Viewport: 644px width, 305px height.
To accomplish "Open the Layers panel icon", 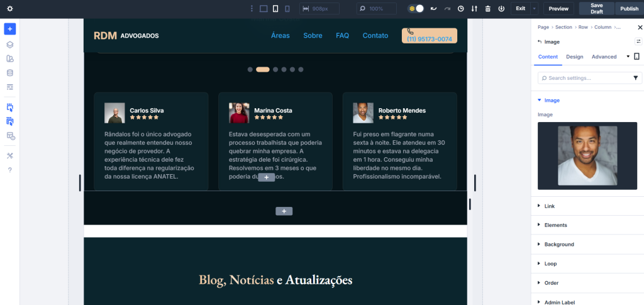I will pos(10,45).
